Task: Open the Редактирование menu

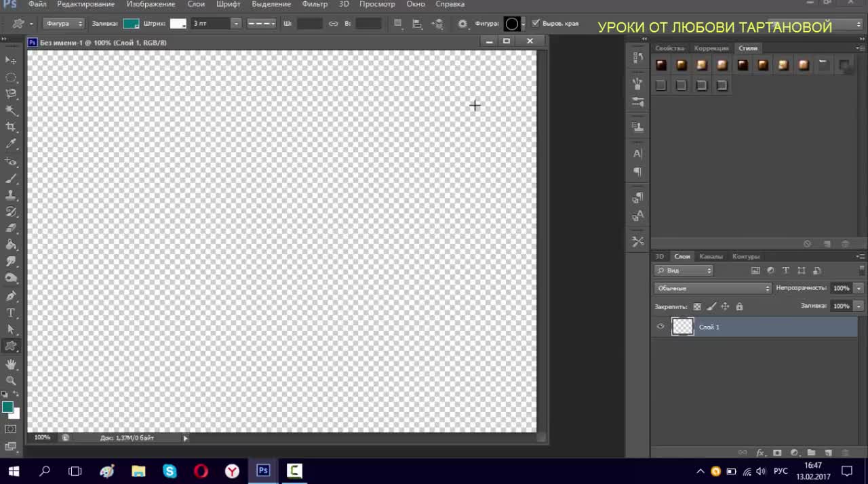Action: click(x=85, y=4)
